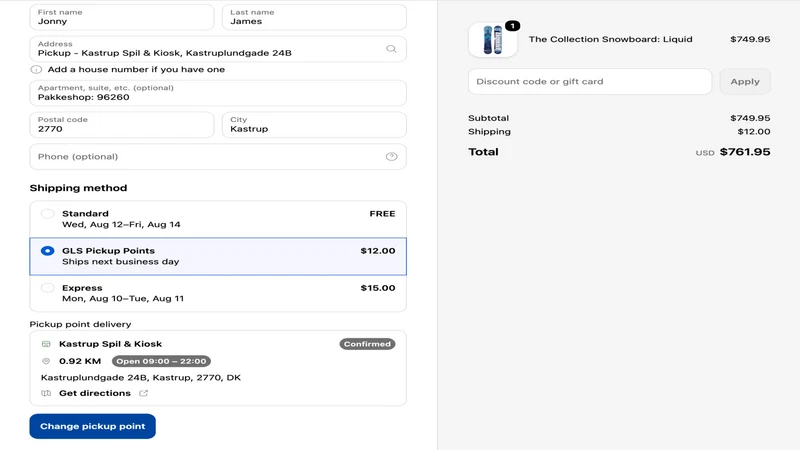Click the map icon beside Get directions
The image size is (800, 450).
(x=46, y=393)
